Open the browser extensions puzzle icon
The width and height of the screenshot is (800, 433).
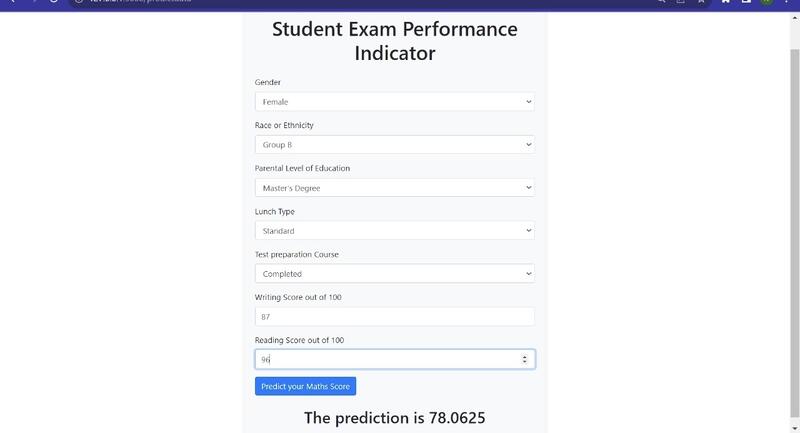(725, 2)
